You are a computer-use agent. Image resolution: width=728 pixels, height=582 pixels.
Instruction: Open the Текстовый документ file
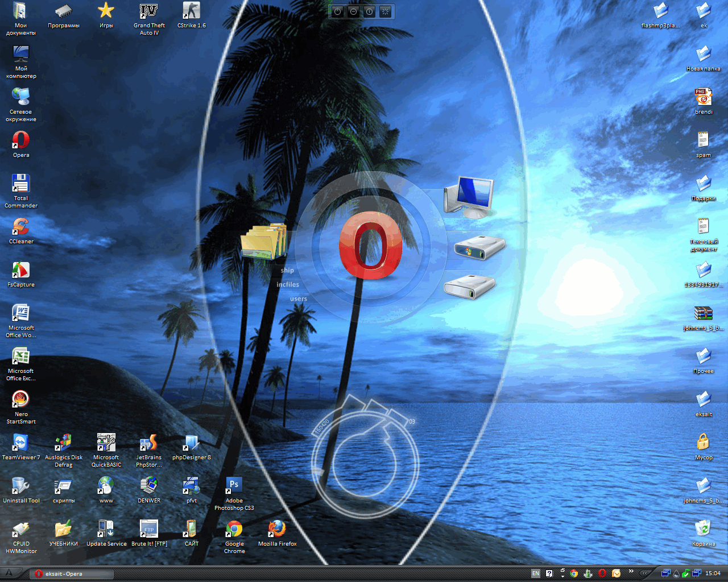click(704, 234)
